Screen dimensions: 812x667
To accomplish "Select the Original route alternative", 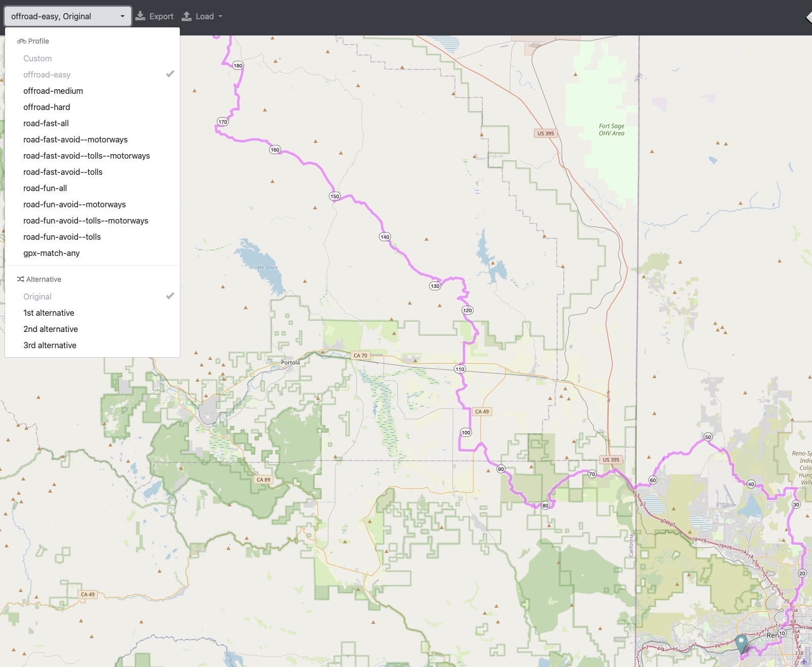I will pos(92,297).
